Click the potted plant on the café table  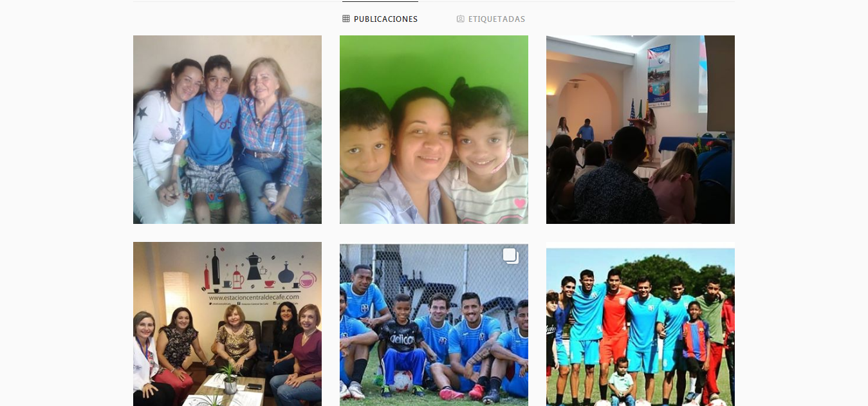(x=230, y=380)
